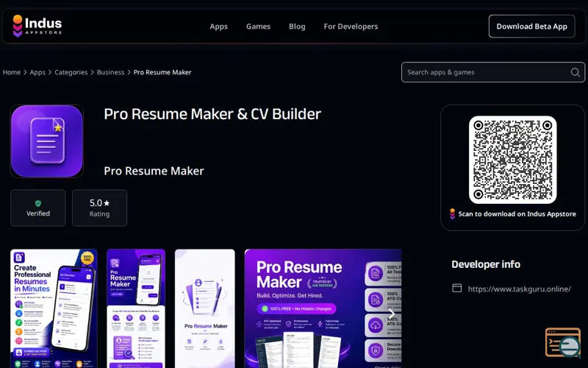Click the Pro Resume Maker app icon
This screenshot has width=588, height=368.
click(47, 141)
